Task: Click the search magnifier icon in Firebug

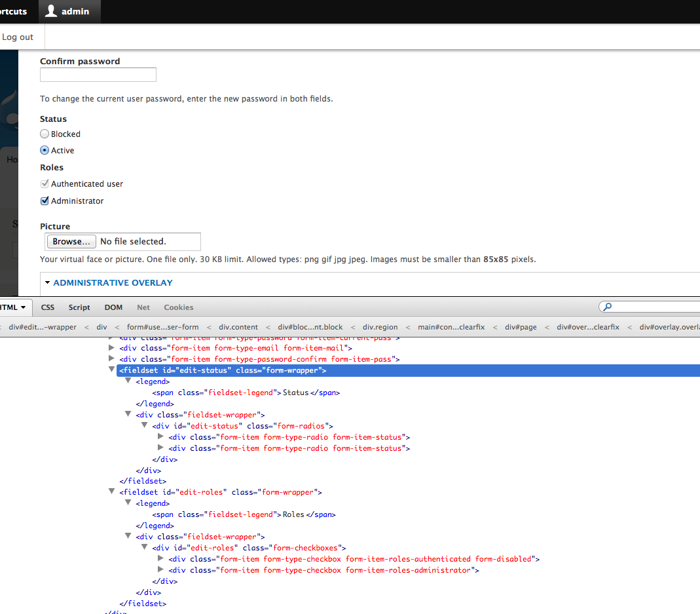Action: [x=606, y=307]
